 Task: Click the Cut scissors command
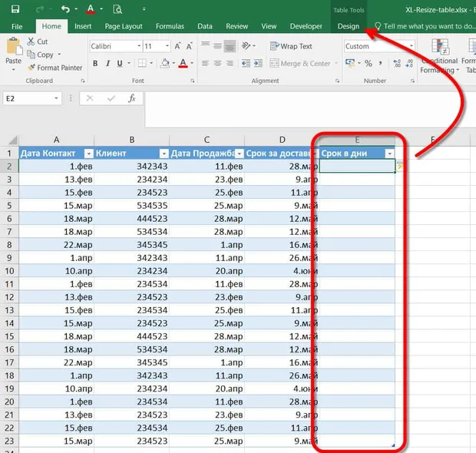[x=38, y=41]
